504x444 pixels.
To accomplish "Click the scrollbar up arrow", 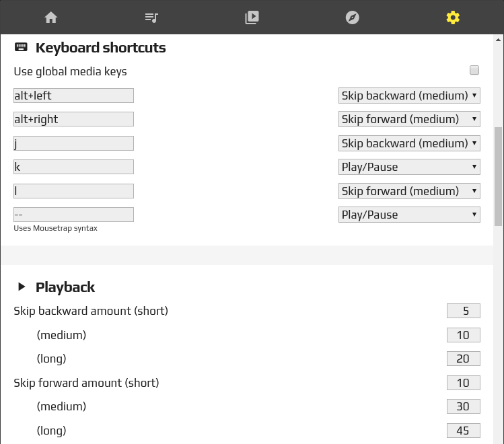I will pyautogui.click(x=498, y=40).
